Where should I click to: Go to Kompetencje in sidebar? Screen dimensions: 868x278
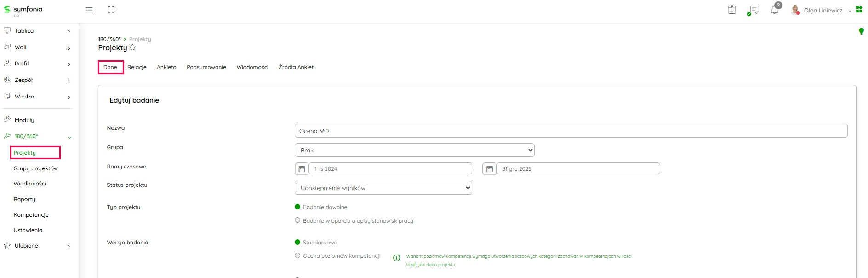point(31,215)
